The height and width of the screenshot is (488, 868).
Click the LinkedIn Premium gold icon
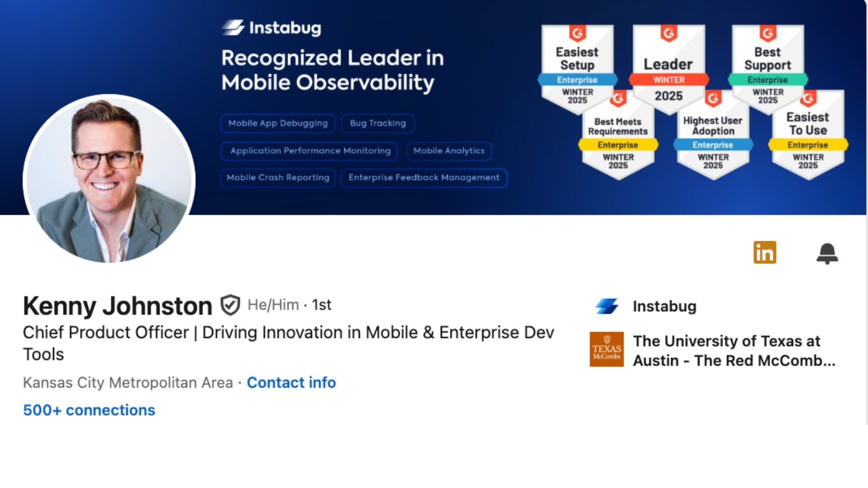(764, 253)
